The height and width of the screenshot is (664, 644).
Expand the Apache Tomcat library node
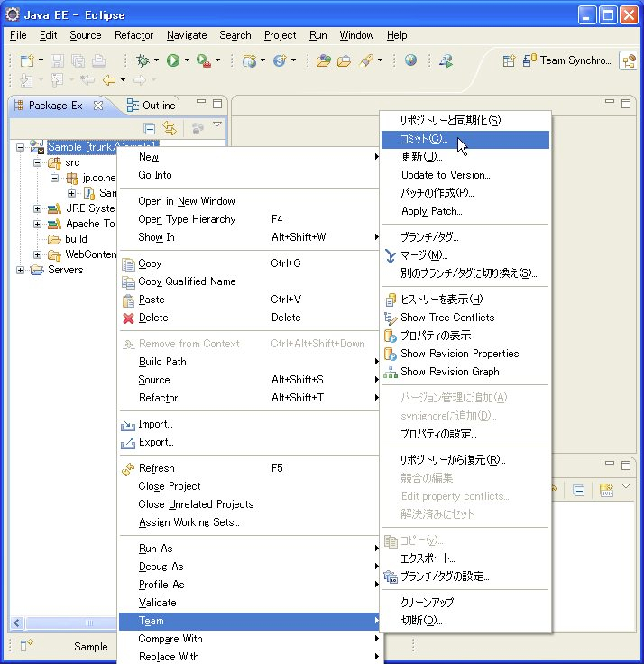coord(37,224)
